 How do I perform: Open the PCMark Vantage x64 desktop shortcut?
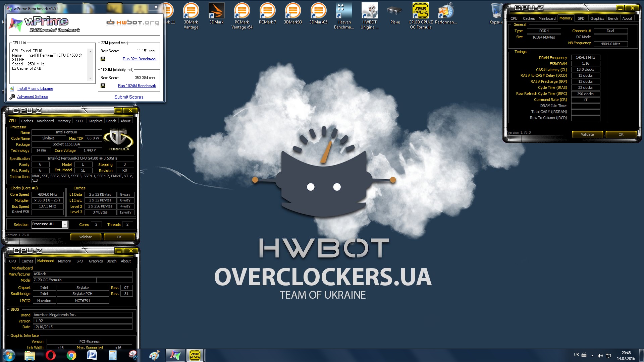[242, 16]
